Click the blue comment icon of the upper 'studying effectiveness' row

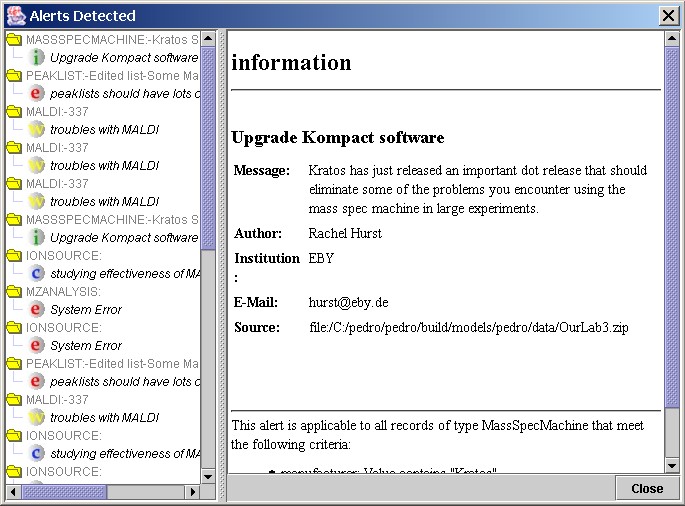36,273
